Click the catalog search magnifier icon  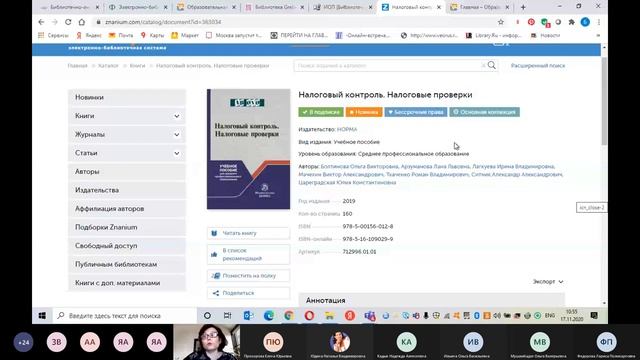point(492,65)
